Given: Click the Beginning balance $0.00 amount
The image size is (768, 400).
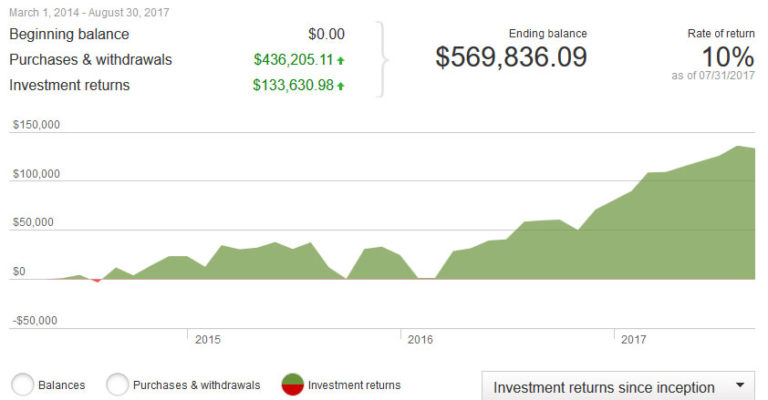Looking at the screenshot, I should (326, 34).
